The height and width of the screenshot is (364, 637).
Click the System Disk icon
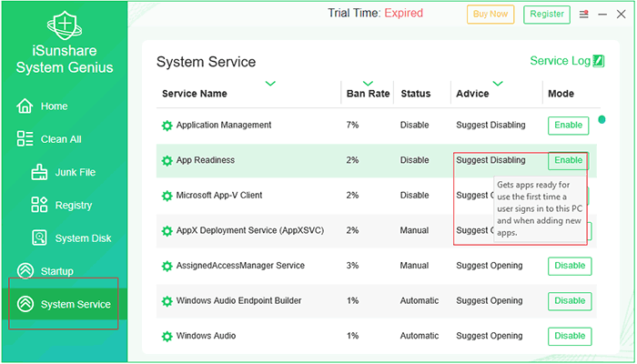click(39, 238)
